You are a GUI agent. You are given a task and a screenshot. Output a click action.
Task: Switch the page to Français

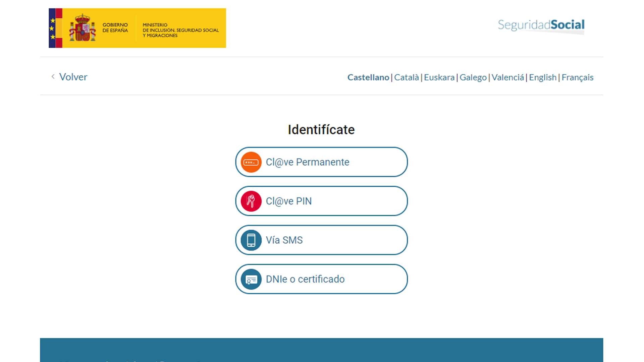577,77
